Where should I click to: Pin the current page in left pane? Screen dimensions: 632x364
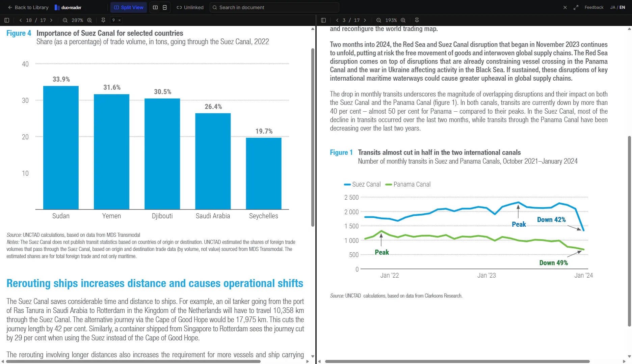[x=103, y=20]
